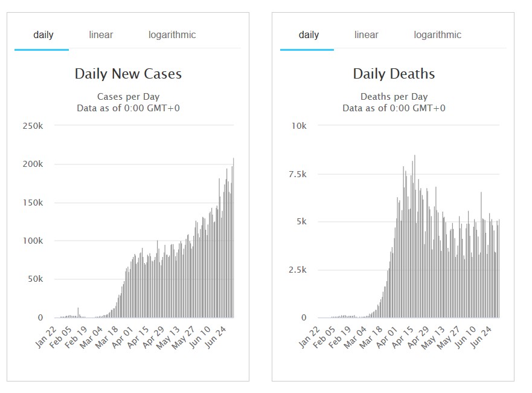The height and width of the screenshot is (393, 532).
Task: Switch to linear tab in the cases panel
Action: (x=101, y=35)
